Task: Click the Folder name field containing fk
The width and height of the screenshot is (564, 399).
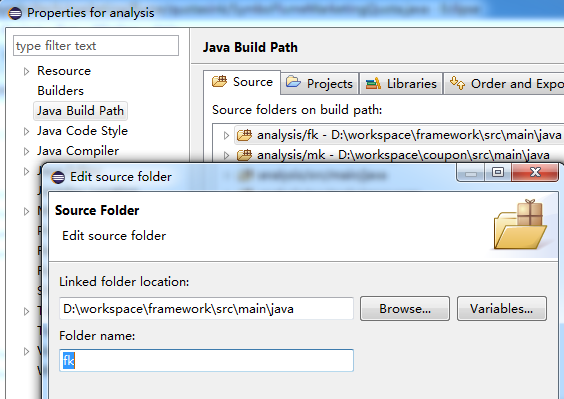Action: [x=206, y=361]
